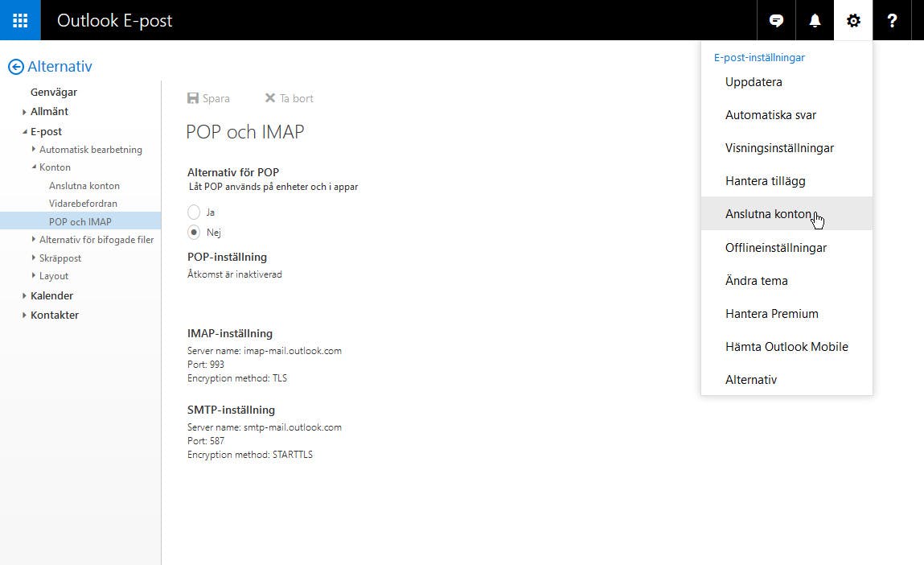Open Anslutna konton in sidebar tree
Screen dimensions: 924x565
tap(84, 186)
